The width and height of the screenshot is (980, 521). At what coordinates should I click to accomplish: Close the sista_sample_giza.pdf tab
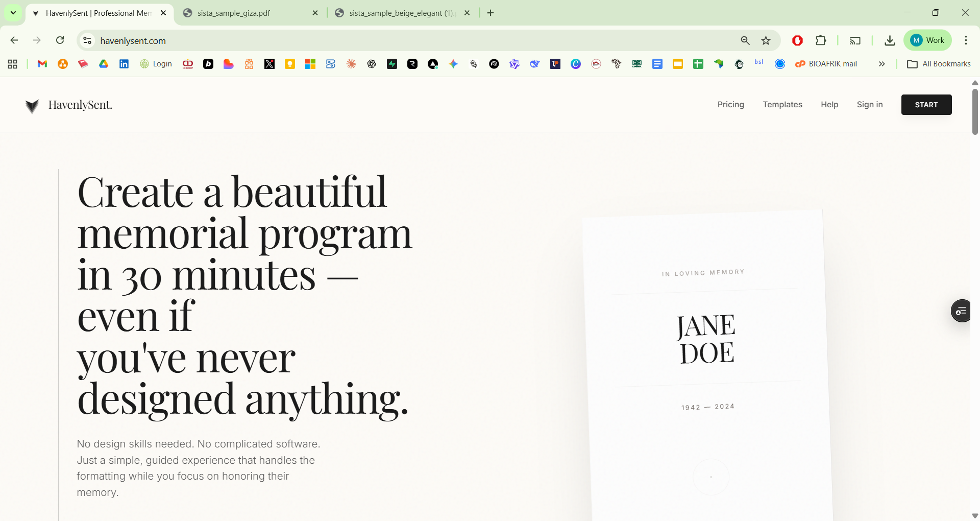tap(315, 13)
